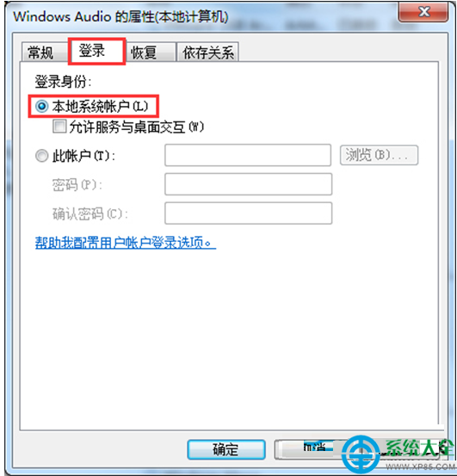Open the 帮助我配置用户帐户登录选项 link
The height and width of the screenshot is (476, 457).
[126, 243]
